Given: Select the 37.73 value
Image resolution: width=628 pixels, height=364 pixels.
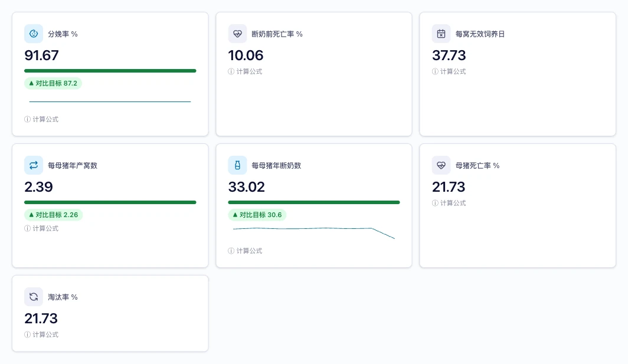Looking at the screenshot, I should pos(449,55).
